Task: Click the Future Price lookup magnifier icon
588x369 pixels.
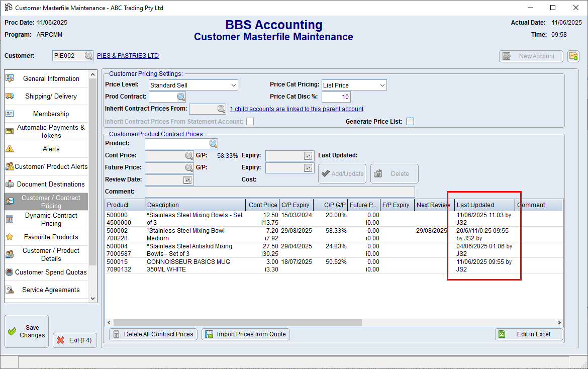Action: pyautogui.click(x=189, y=168)
